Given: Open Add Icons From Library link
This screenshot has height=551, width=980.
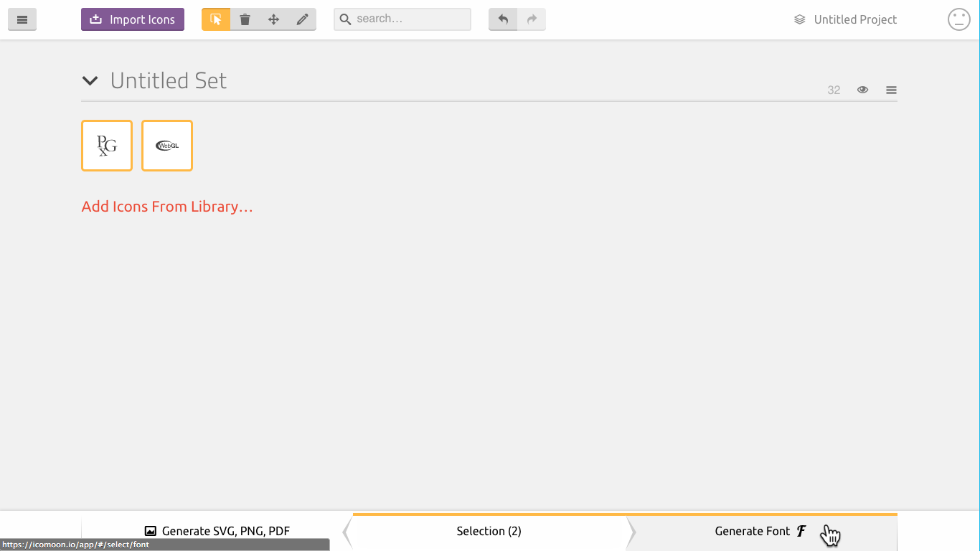Looking at the screenshot, I should [x=167, y=207].
